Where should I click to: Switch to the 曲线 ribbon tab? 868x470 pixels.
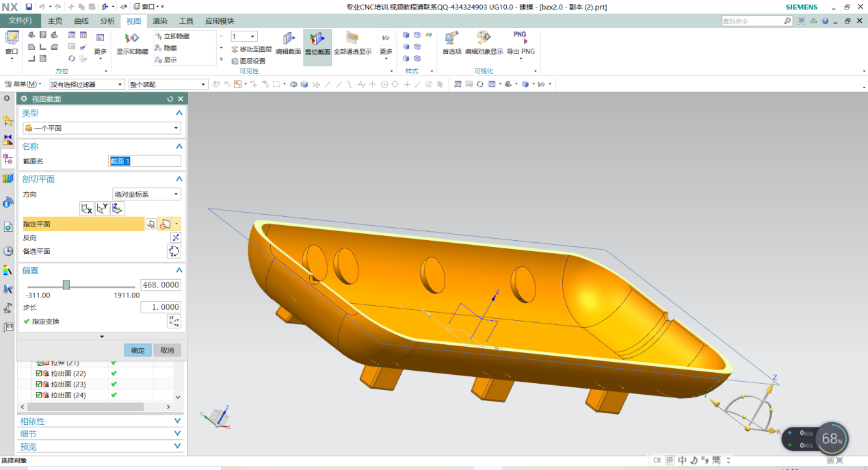point(81,21)
